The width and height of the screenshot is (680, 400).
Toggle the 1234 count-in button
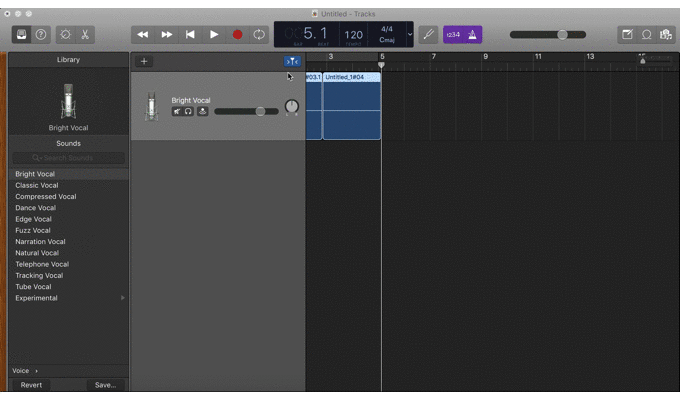coord(453,34)
